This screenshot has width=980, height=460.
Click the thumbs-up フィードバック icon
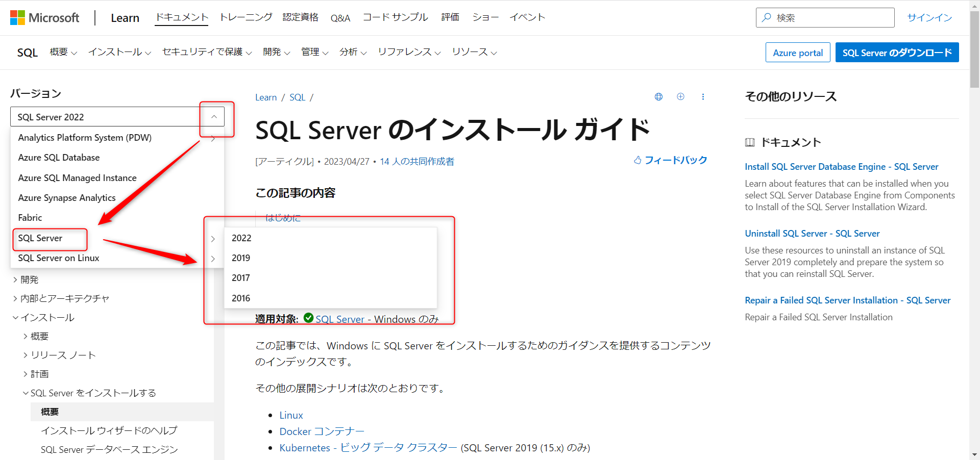point(638,160)
